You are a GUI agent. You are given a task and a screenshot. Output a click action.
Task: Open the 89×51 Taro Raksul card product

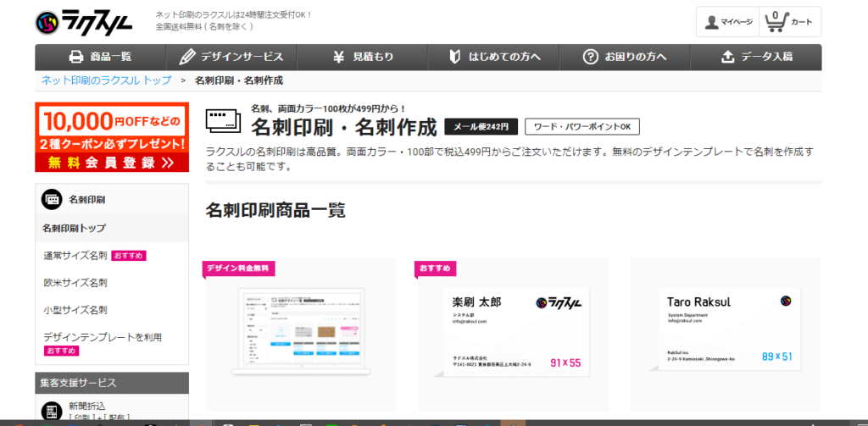pyautogui.click(x=726, y=335)
